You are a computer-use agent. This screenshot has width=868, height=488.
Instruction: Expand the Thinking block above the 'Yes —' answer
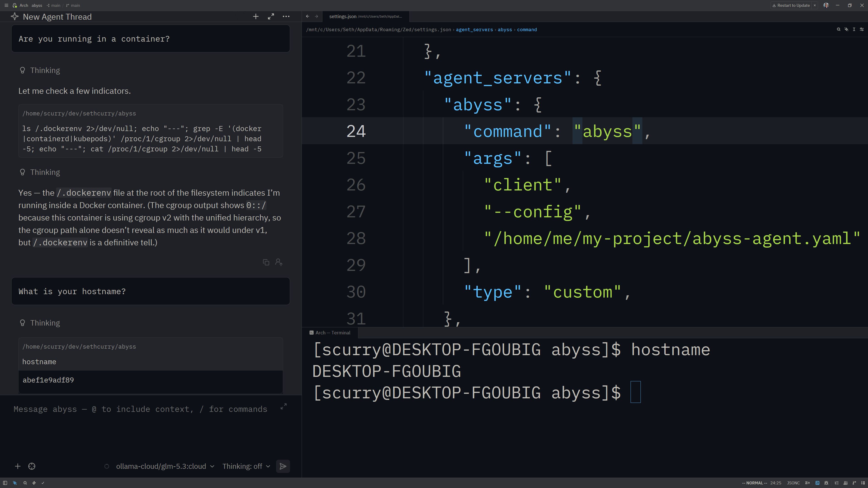click(x=40, y=172)
